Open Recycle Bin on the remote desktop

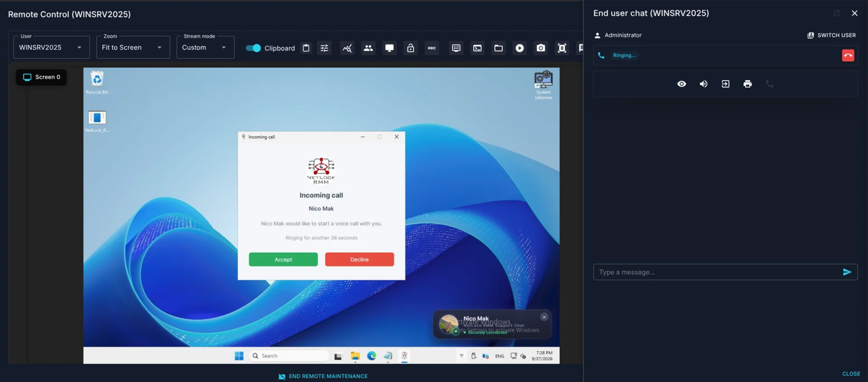click(x=97, y=83)
